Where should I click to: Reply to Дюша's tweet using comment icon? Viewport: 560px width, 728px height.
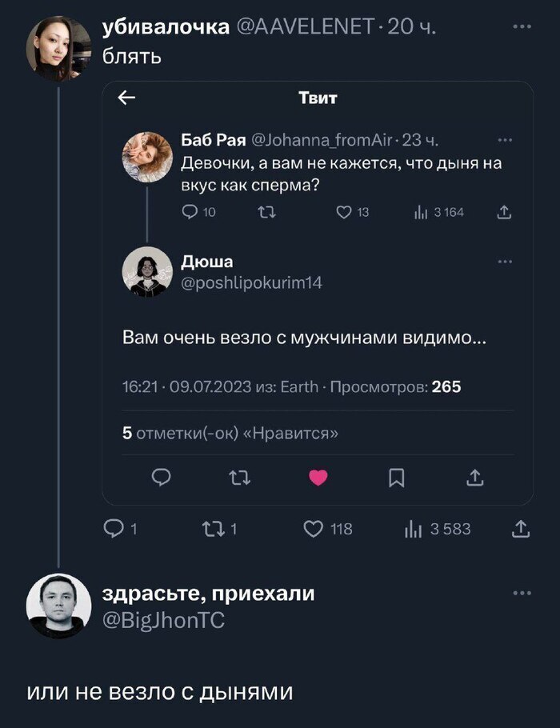pyautogui.click(x=161, y=478)
